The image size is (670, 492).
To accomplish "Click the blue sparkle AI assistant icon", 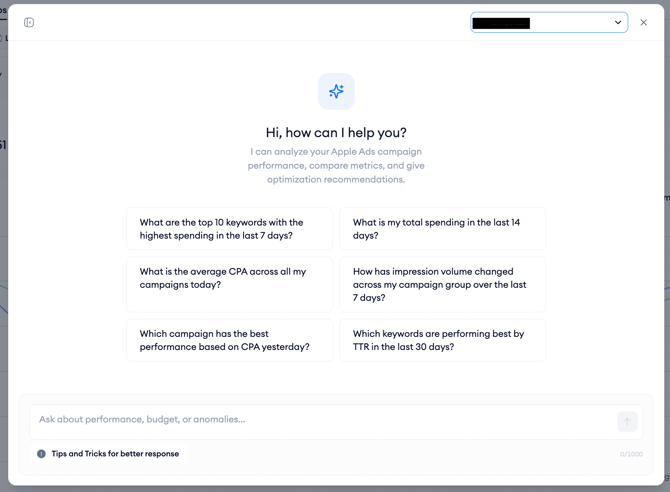I will pyautogui.click(x=336, y=91).
